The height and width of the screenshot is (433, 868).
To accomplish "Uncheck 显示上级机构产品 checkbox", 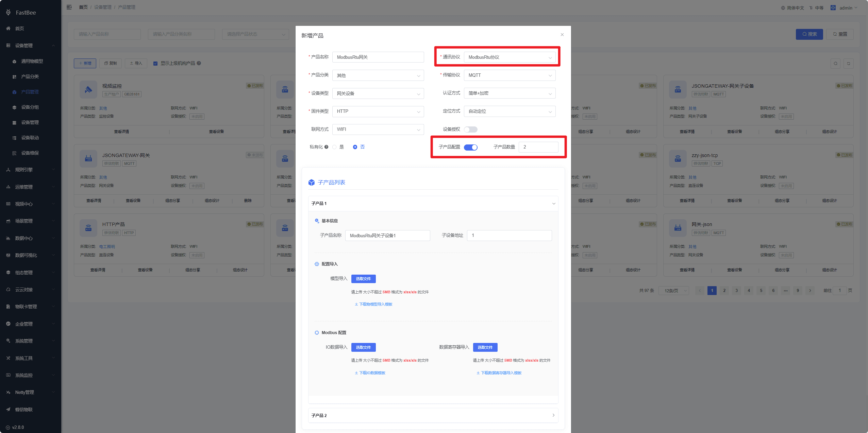I will click(155, 63).
